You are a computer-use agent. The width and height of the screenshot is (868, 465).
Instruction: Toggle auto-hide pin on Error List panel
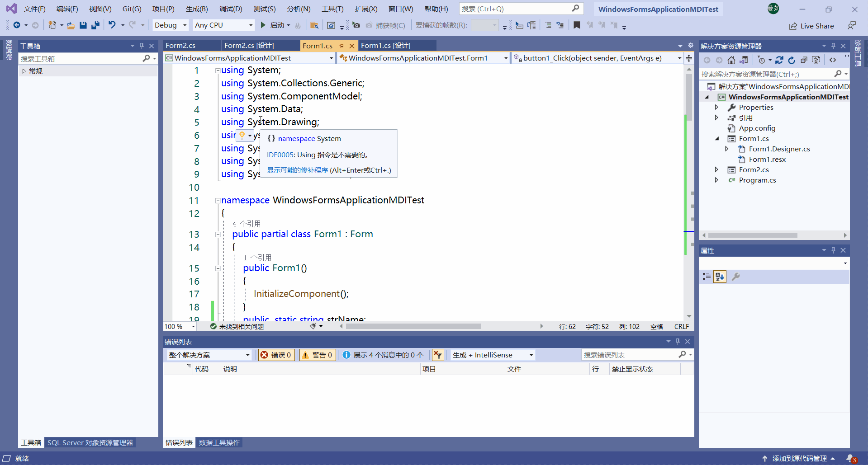pyautogui.click(x=678, y=341)
